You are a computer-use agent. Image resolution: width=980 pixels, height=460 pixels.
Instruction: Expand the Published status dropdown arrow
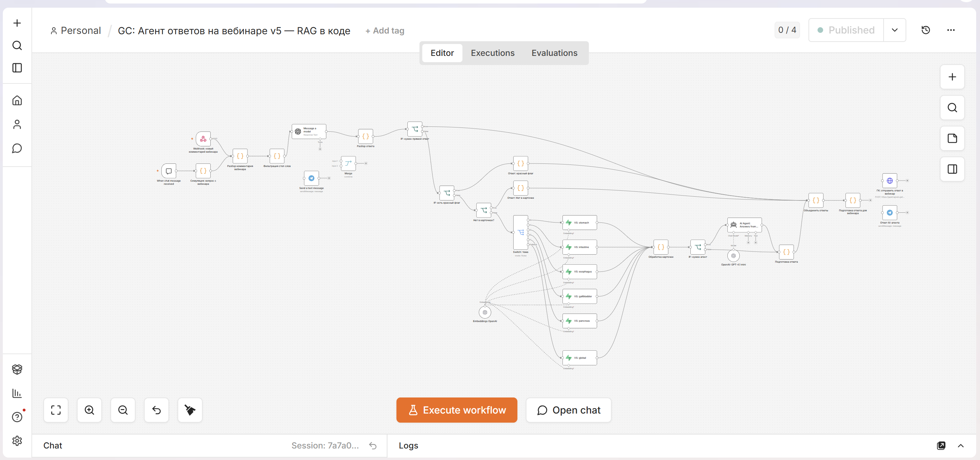click(894, 30)
